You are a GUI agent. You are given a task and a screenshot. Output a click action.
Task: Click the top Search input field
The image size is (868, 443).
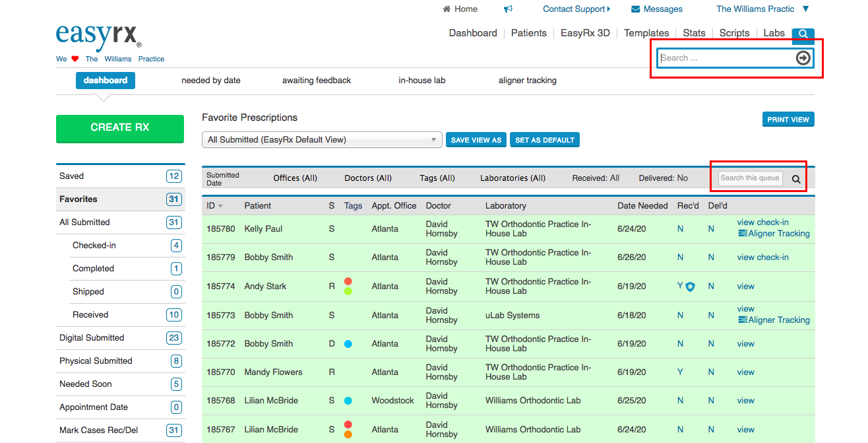(x=727, y=58)
